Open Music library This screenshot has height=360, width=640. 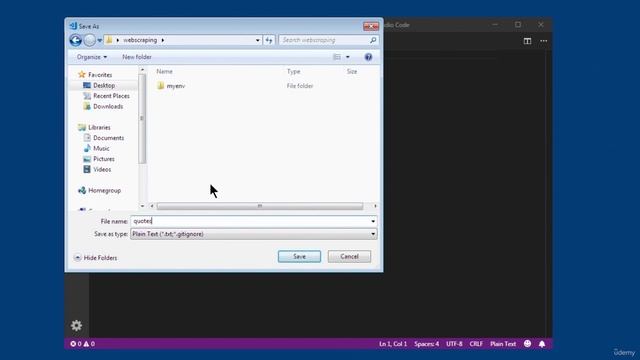point(101,149)
